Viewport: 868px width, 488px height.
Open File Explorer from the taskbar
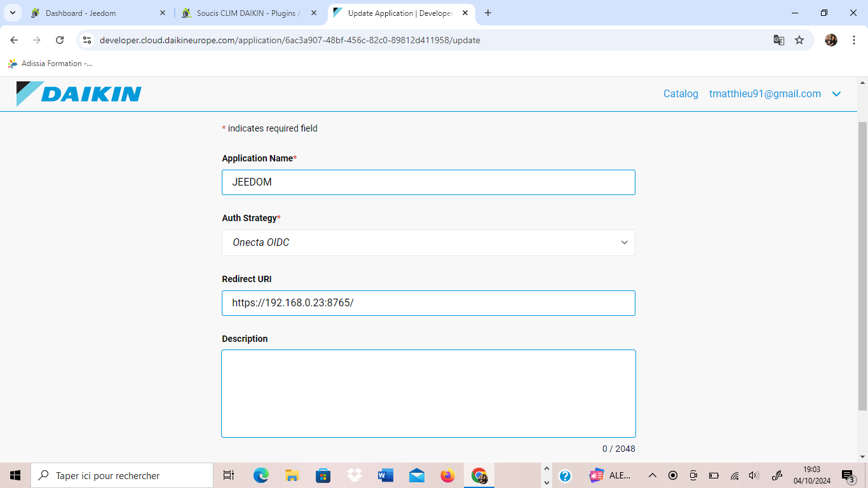[292, 475]
